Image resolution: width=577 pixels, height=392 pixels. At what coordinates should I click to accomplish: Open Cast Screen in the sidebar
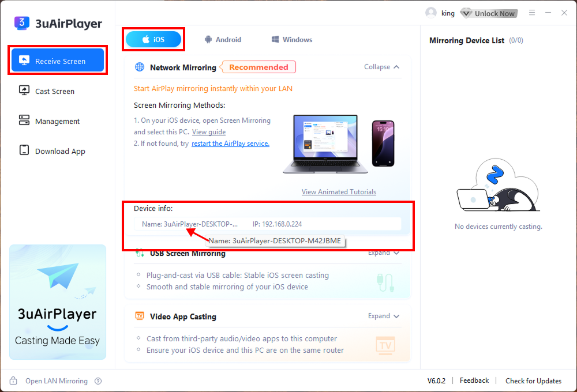54,91
